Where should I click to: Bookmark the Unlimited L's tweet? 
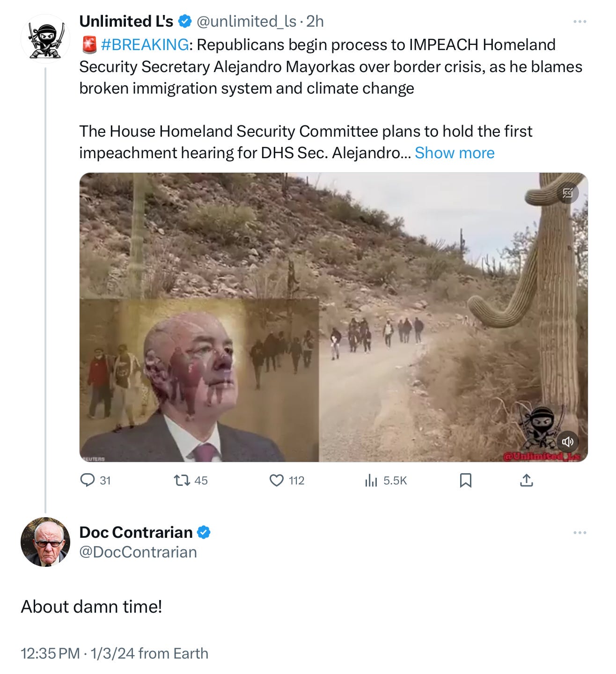pos(465,480)
